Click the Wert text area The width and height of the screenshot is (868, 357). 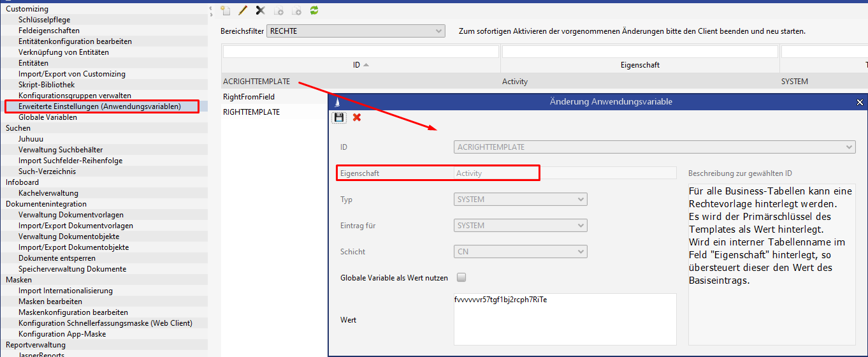pyautogui.click(x=565, y=319)
